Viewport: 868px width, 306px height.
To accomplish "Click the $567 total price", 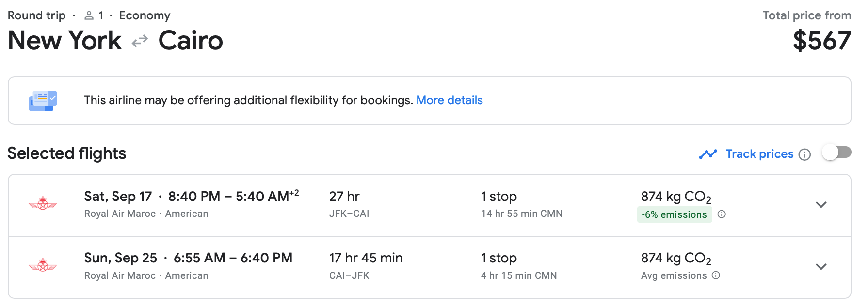I will point(821,41).
